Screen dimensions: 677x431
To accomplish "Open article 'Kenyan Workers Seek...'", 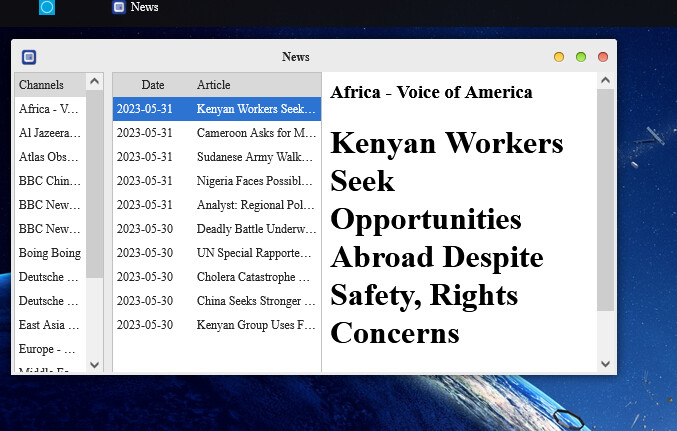I will click(x=217, y=109).
